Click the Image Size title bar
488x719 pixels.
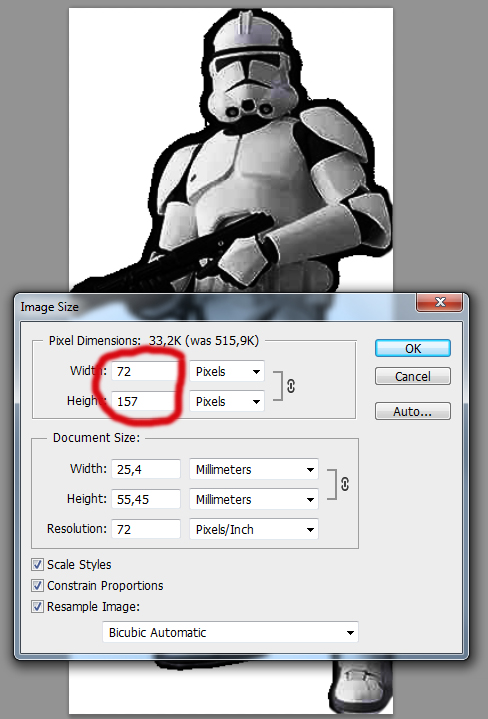click(x=216, y=307)
